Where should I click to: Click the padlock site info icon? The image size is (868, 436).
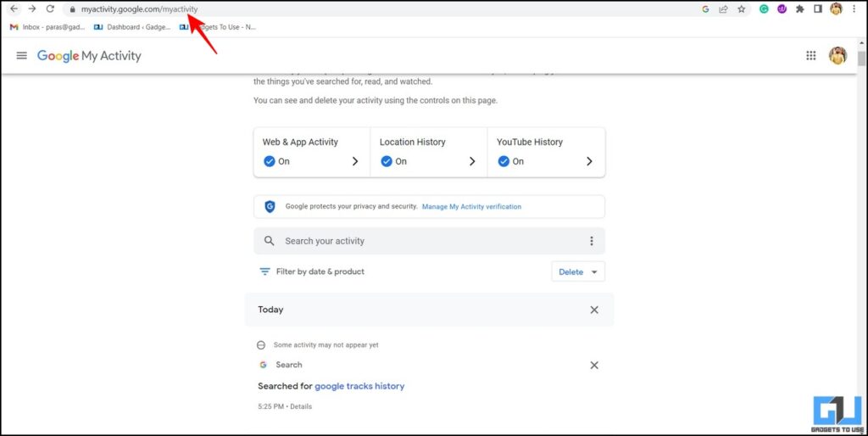(x=72, y=9)
